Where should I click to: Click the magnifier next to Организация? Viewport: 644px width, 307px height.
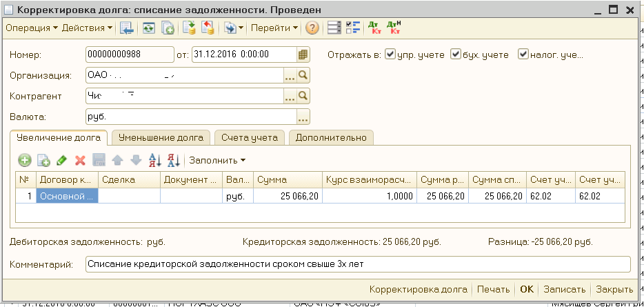[x=303, y=75]
